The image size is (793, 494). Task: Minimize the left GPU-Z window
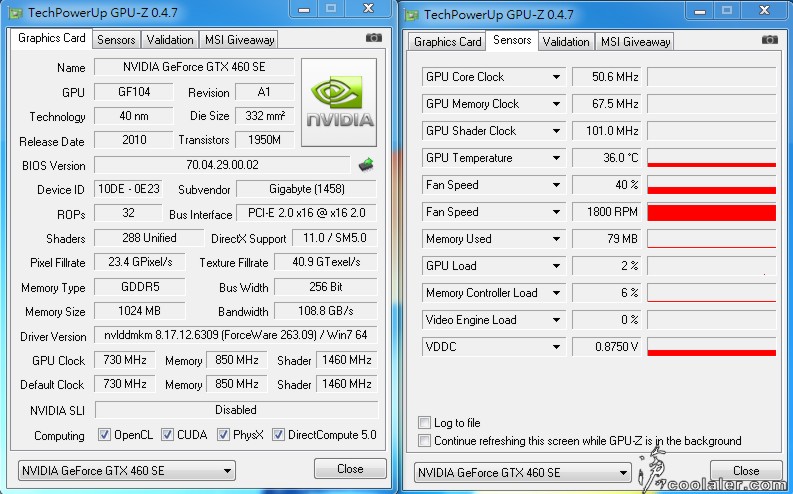(x=304, y=9)
